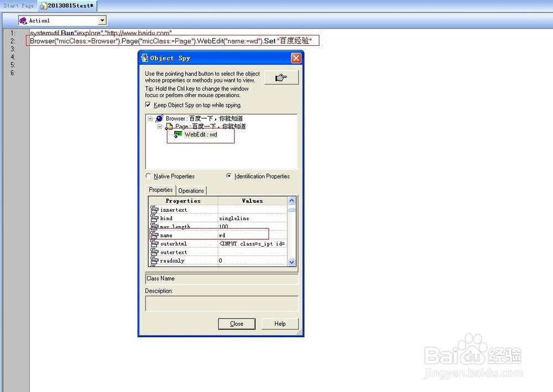Click the Object Spy title bar icon
The height and width of the screenshot is (392, 553).
[x=144, y=58]
